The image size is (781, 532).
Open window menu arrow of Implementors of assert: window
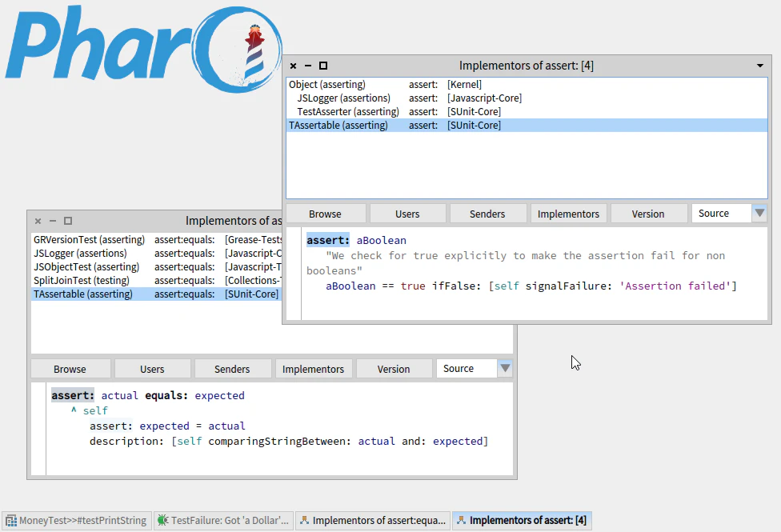tap(760, 66)
